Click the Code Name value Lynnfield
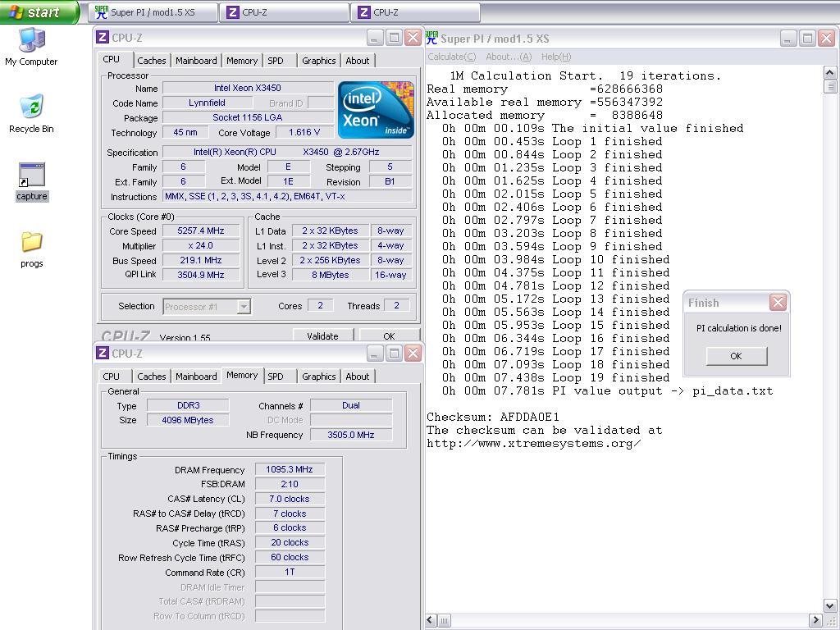Viewport: 840px width, 630px height. click(207, 103)
